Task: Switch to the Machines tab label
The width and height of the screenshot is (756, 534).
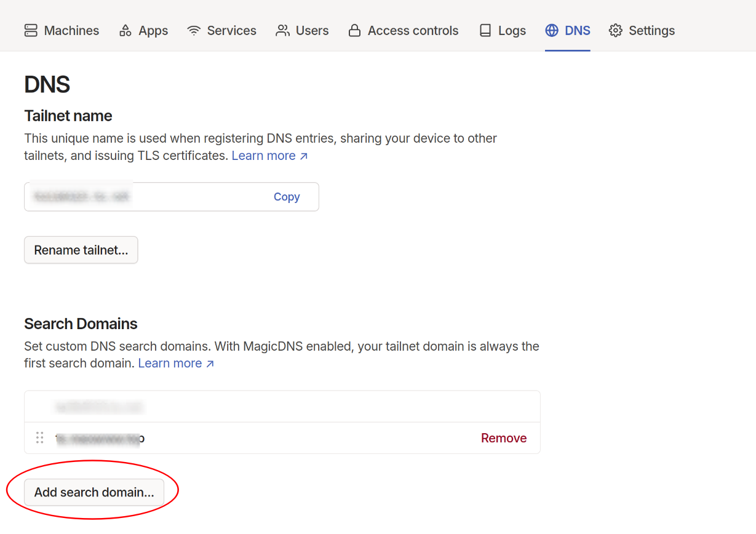Action: 71,31
